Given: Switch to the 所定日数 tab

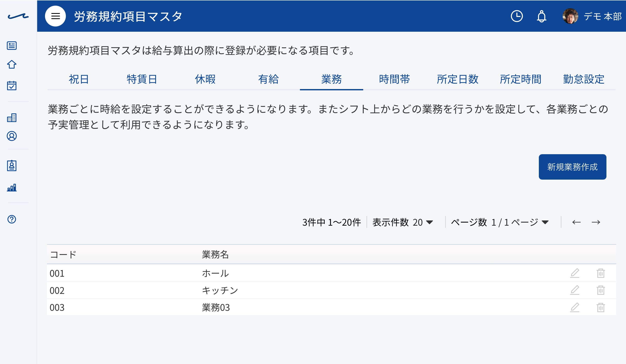Looking at the screenshot, I should pos(458,79).
